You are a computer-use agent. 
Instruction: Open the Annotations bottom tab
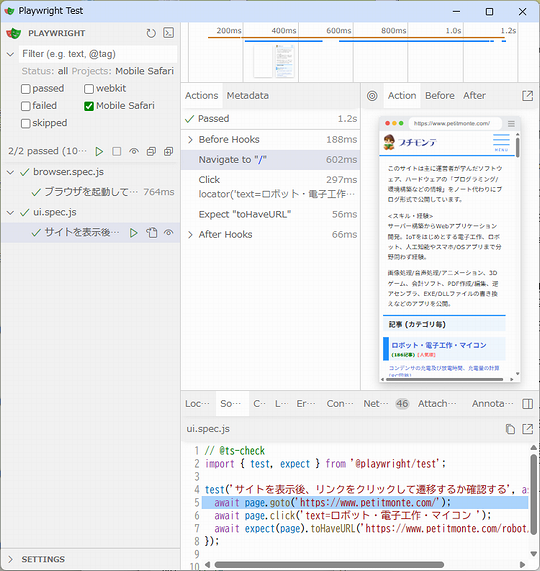click(493, 404)
